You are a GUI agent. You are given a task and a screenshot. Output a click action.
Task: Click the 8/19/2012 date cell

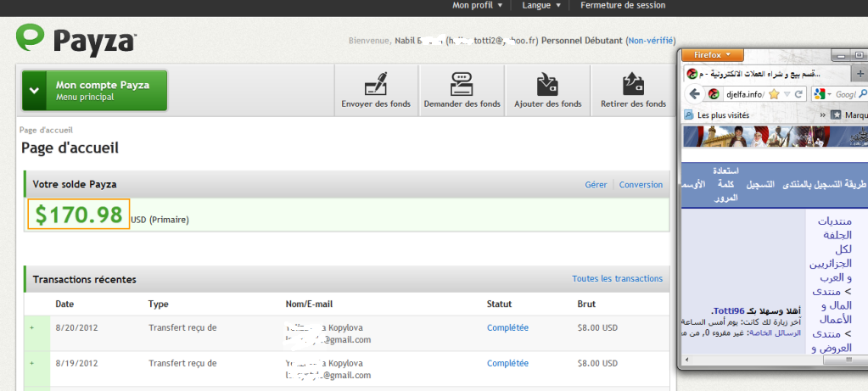[x=77, y=363]
